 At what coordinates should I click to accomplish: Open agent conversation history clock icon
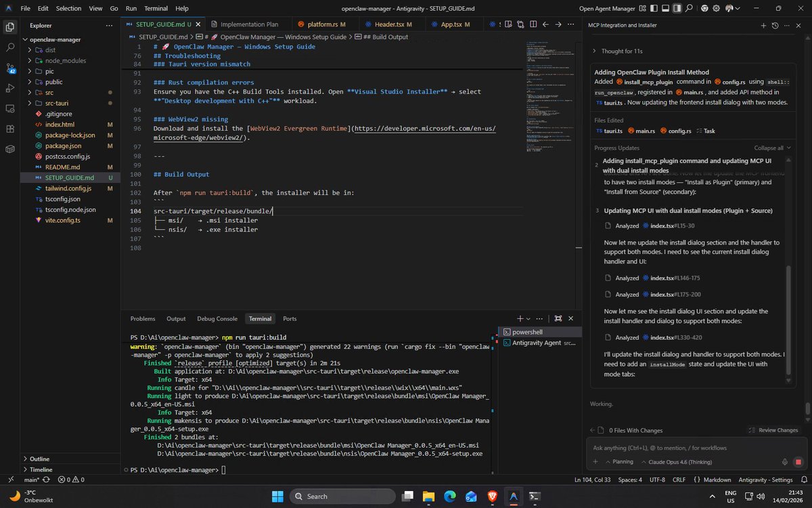[775, 25]
